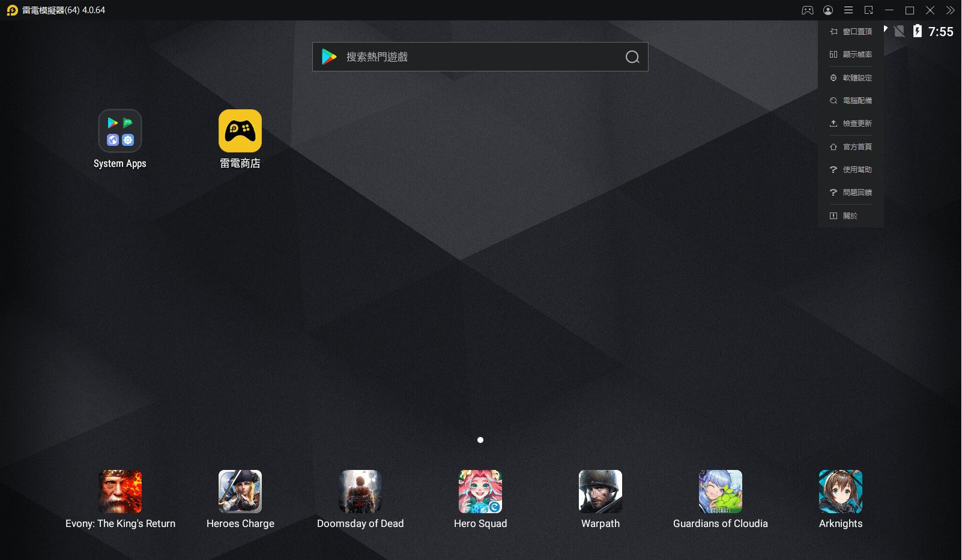This screenshot has height=560, width=962.
Task: Select 問題回饋 (feedback) menu item
Action: click(x=851, y=193)
